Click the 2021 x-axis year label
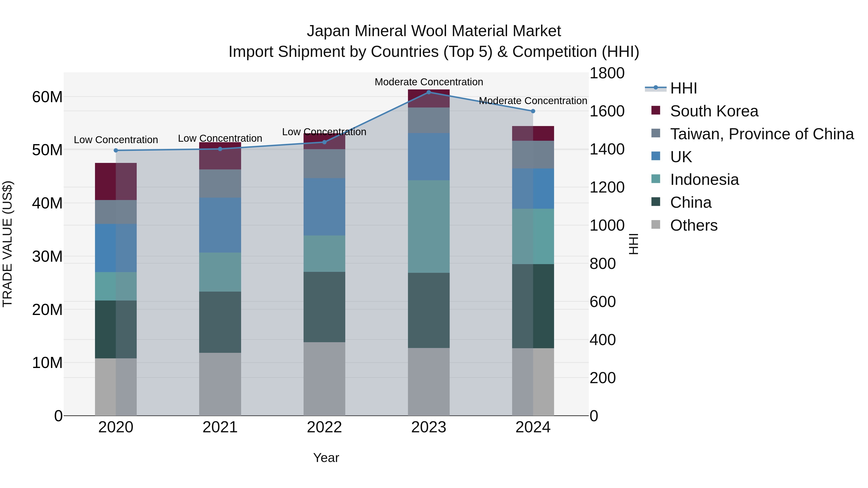 pyautogui.click(x=220, y=427)
